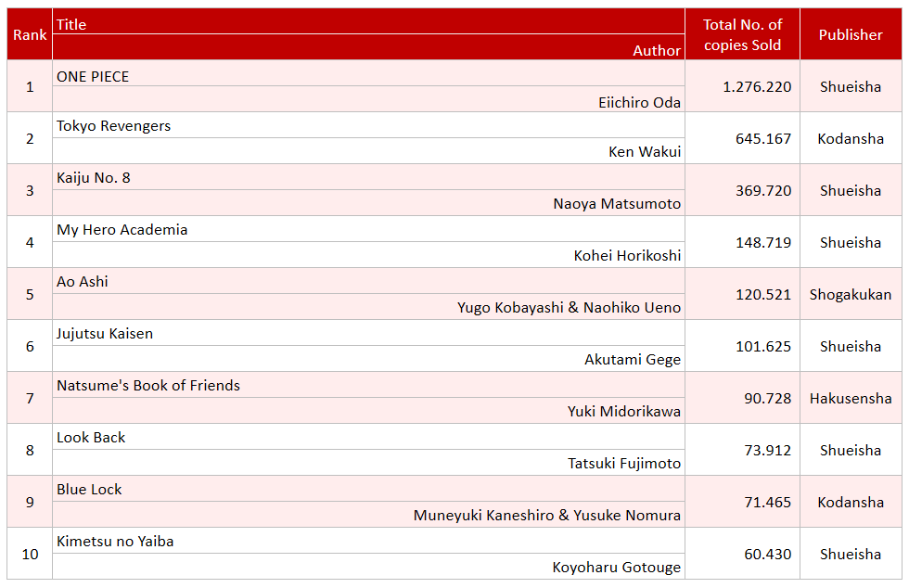The width and height of the screenshot is (909, 588).
Task: Click rank number 5 beside Ao Ashi
Action: pos(30,295)
